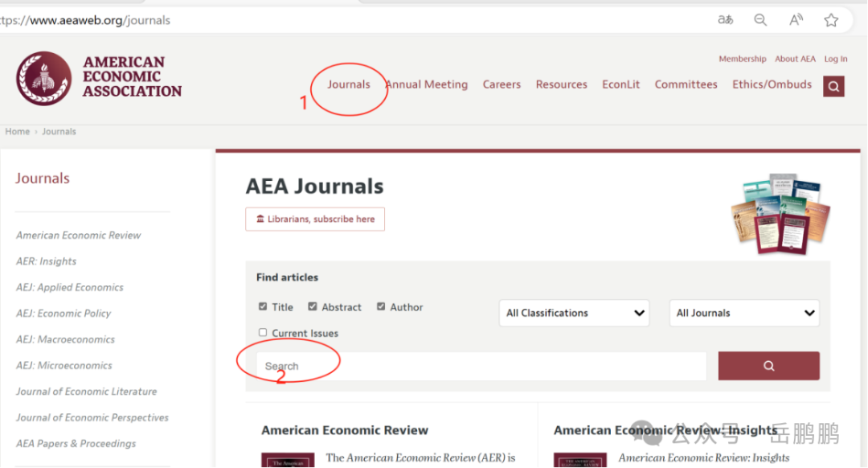Click the Journals sidebar heading

pyautogui.click(x=42, y=178)
